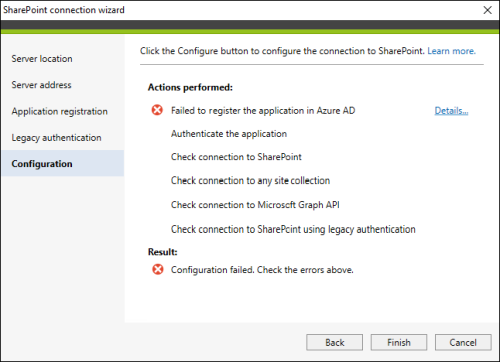Screen dimensions: 500x362
Task: Close the wizard window with X
Action: 488,10
